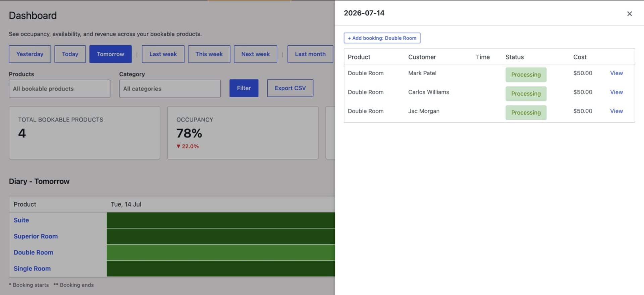This screenshot has height=295, width=644.
Task: Export the data as CSV
Action: click(x=290, y=88)
